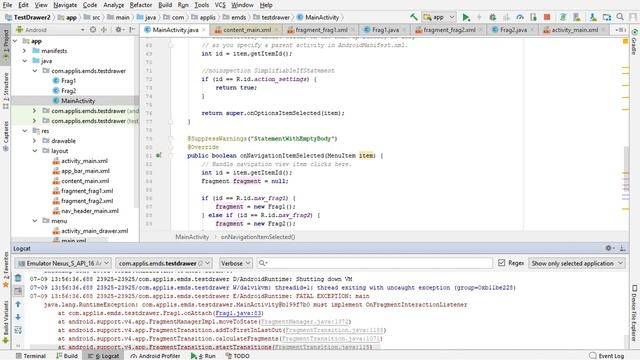
Task: Open Emulator Nexus_S_API_16 device dropdown
Action: pyautogui.click(x=63, y=263)
